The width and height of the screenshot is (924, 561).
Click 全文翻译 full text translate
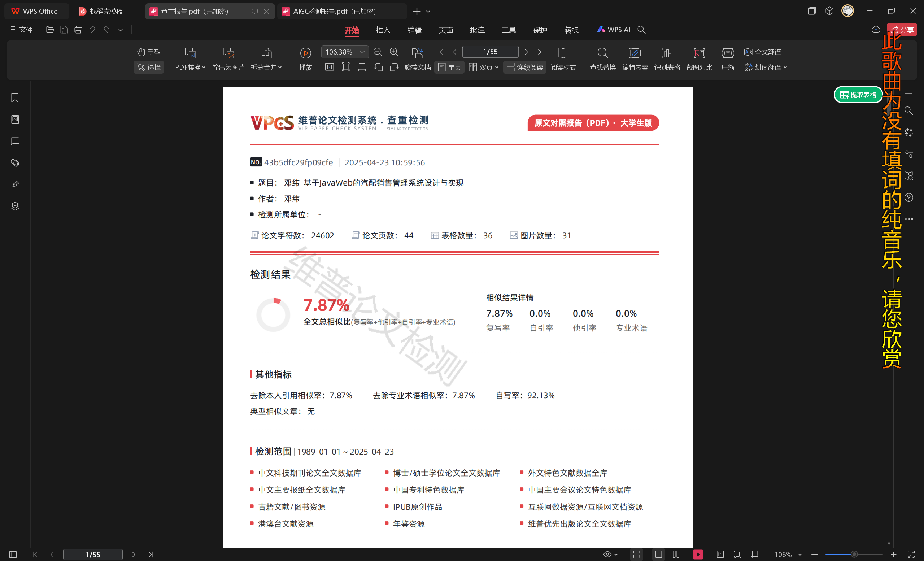tap(762, 52)
